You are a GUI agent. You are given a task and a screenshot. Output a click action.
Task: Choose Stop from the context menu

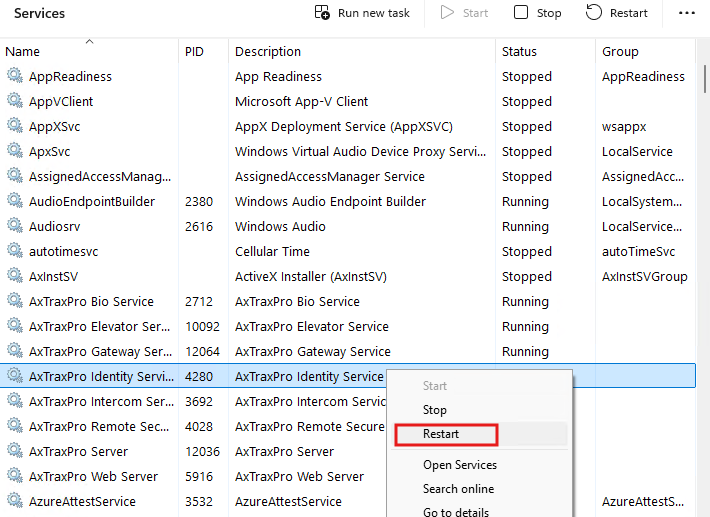click(435, 410)
